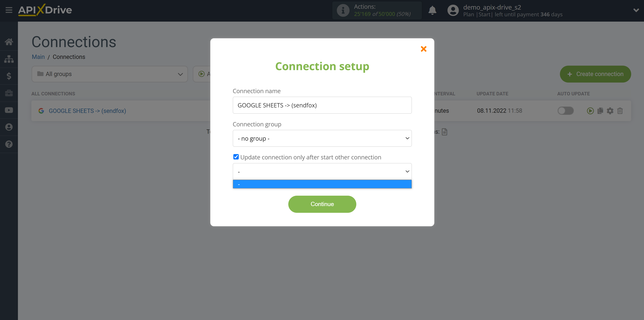
Task: Expand the connection group dropdown
Action: (322, 138)
